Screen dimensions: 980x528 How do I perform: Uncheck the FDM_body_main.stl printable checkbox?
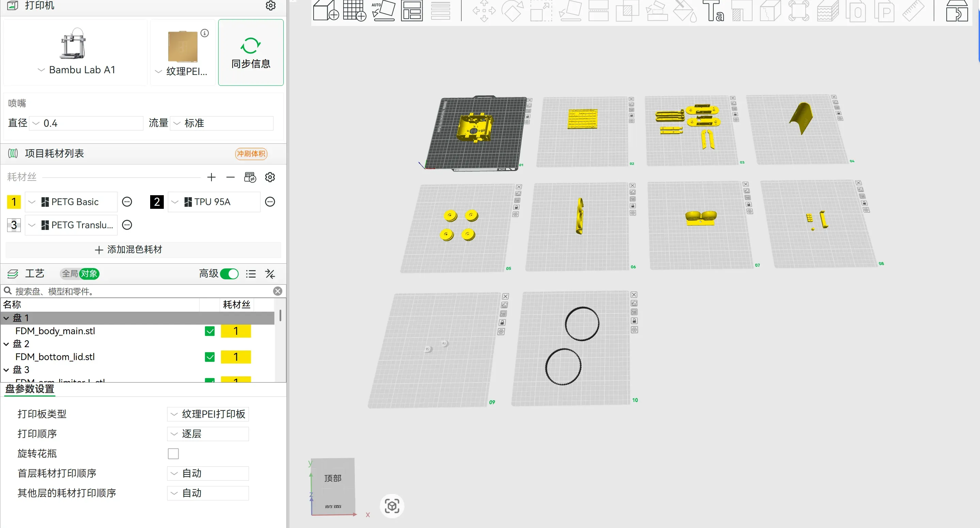pos(210,331)
